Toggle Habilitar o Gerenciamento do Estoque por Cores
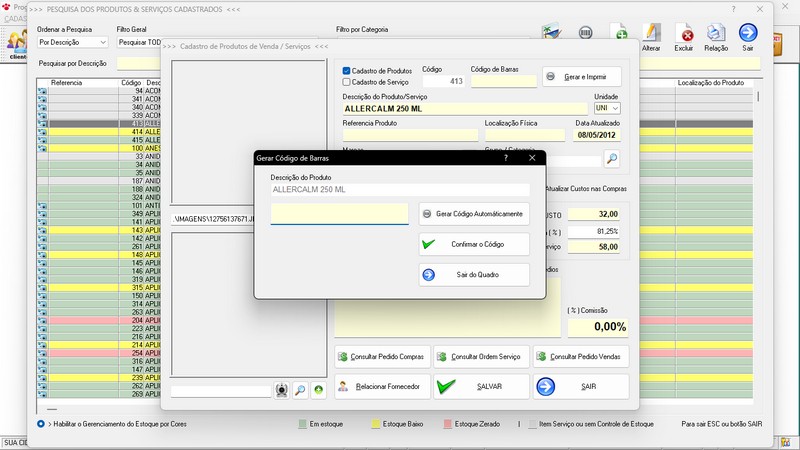Image resolution: width=800 pixels, height=450 pixels. pyautogui.click(x=41, y=424)
